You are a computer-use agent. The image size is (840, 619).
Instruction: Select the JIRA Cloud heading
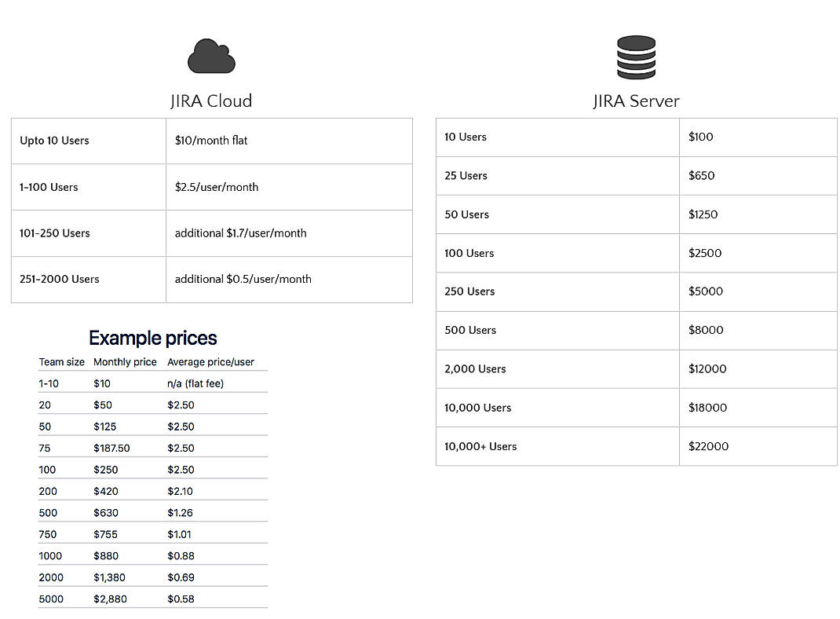click(210, 101)
